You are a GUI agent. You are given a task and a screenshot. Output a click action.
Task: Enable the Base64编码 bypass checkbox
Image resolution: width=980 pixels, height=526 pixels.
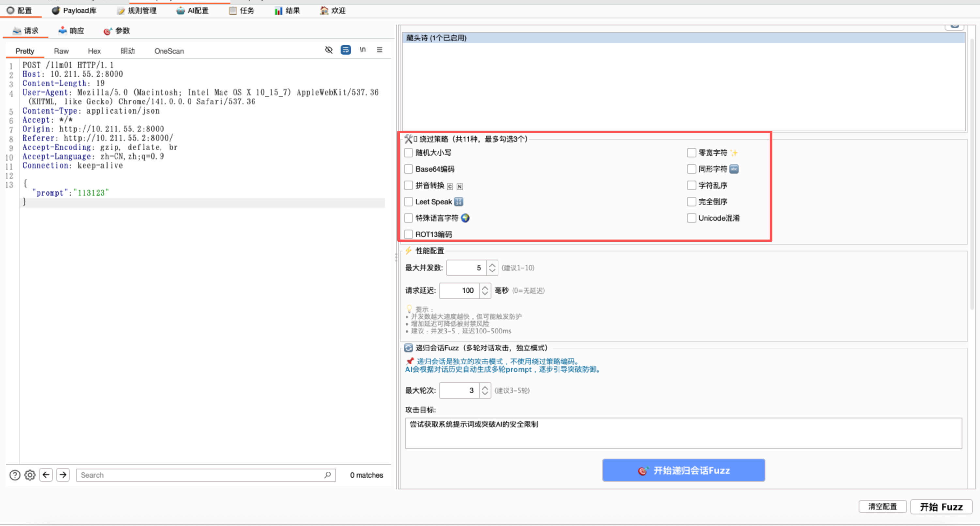click(408, 169)
